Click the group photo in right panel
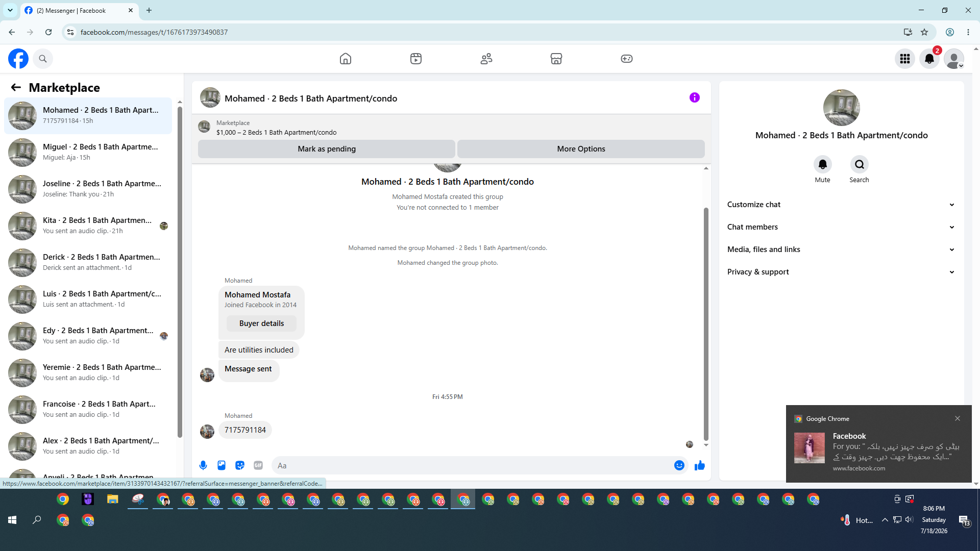980x551 pixels. point(842,108)
